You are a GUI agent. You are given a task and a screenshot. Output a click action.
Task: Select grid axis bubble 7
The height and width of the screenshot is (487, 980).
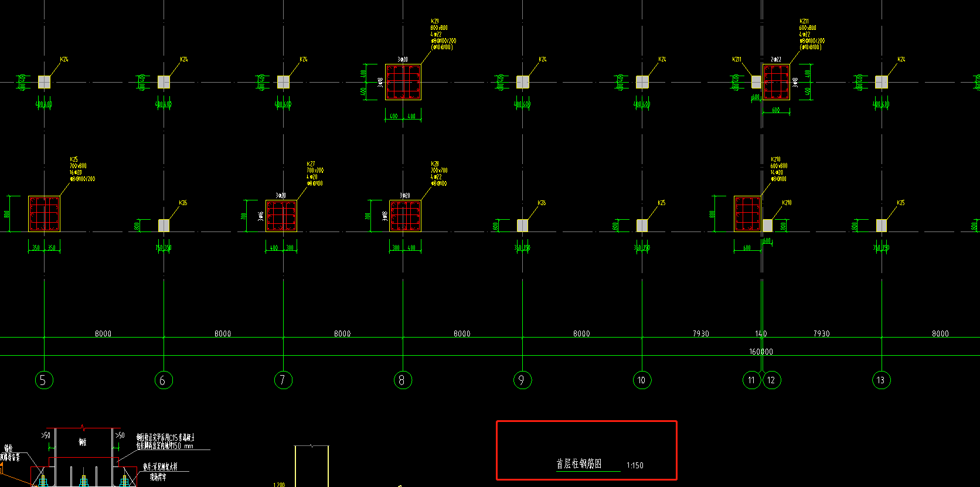283,380
